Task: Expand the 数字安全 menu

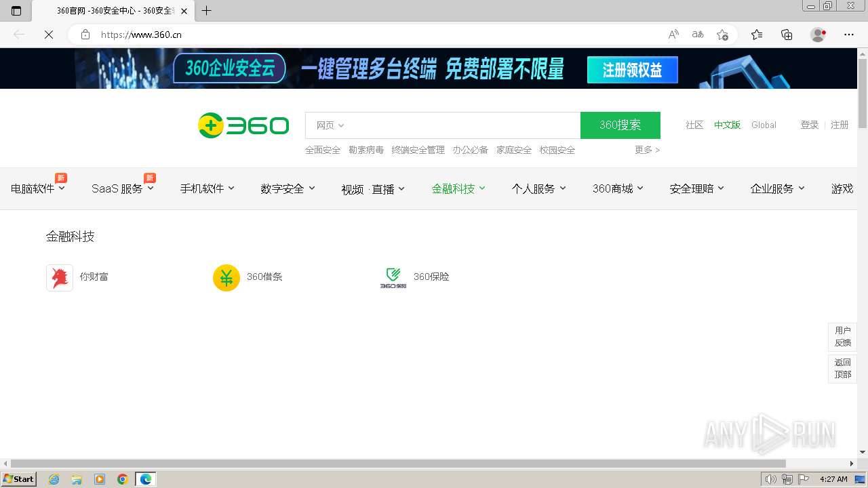Action: [288, 188]
